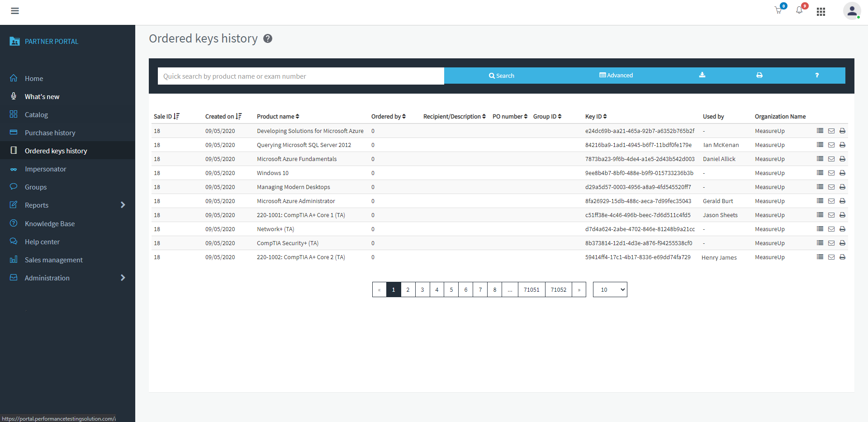Go to page 2 of results
This screenshot has width=868, height=422.
click(x=408, y=289)
